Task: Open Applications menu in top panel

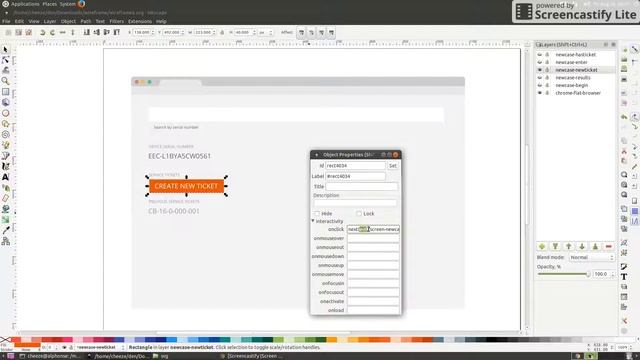Action: [x=25, y=4]
